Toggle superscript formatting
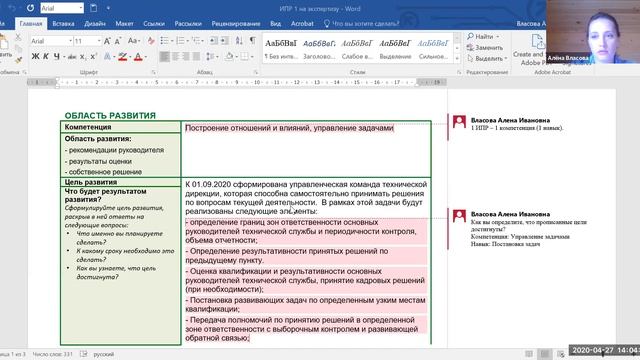Screen dimensions: 640x360 tap(93, 57)
